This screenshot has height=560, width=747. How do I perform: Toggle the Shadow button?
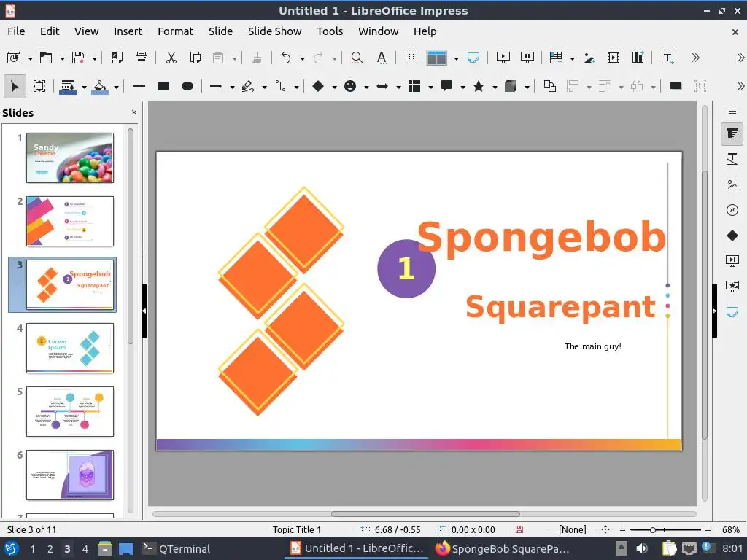(x=676, y=86)
